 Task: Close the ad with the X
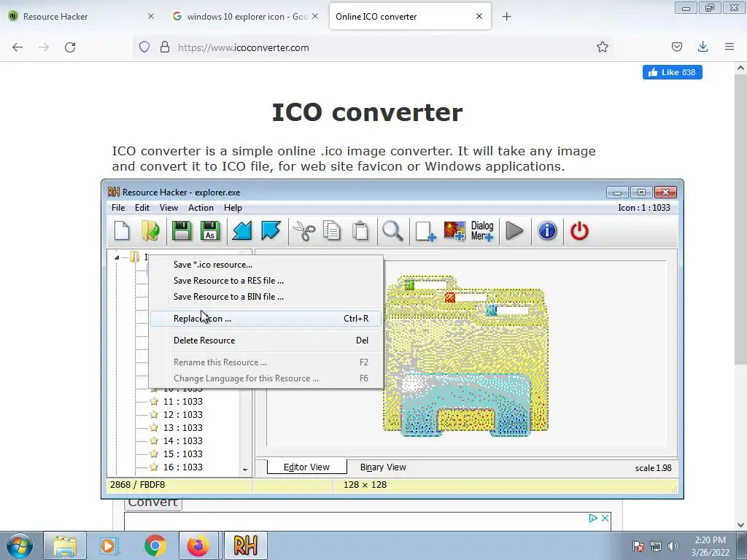tap(605, 518)
